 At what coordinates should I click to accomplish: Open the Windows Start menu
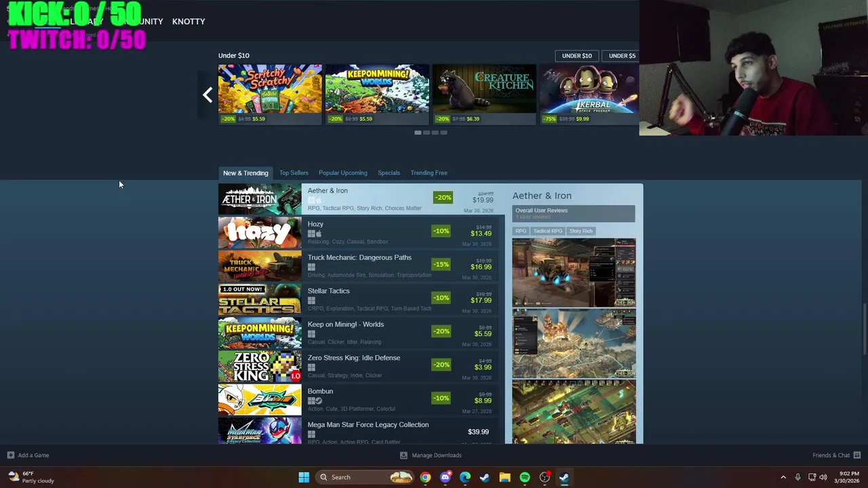coord(304,477)
